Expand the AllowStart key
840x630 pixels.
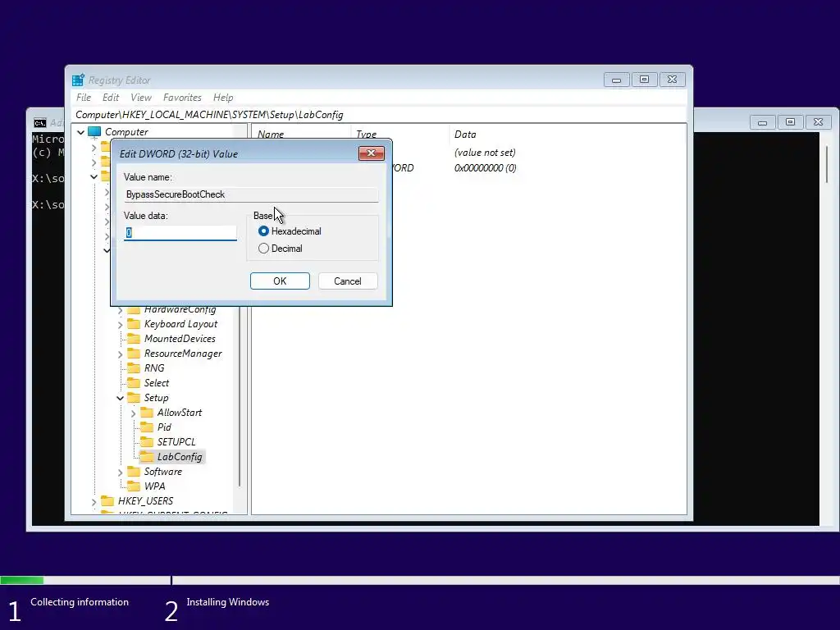tap(134, 413)
